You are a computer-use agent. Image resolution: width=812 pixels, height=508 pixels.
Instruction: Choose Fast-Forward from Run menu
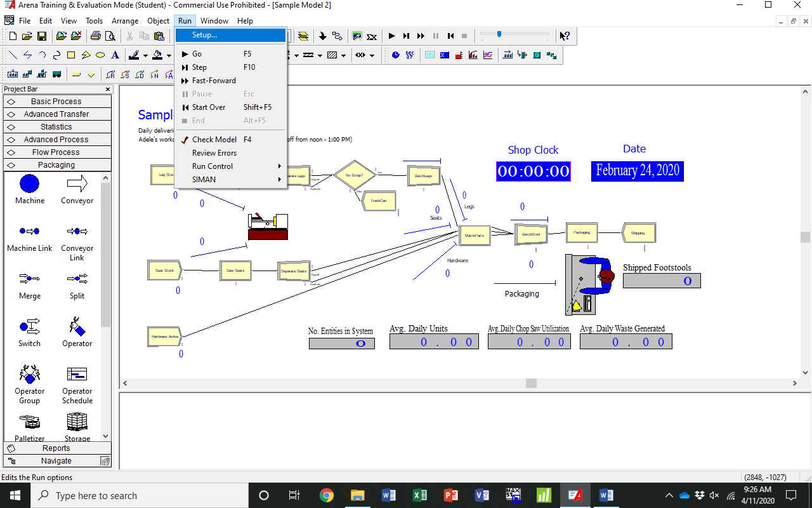pyautogui.click(x=232, y=81)
